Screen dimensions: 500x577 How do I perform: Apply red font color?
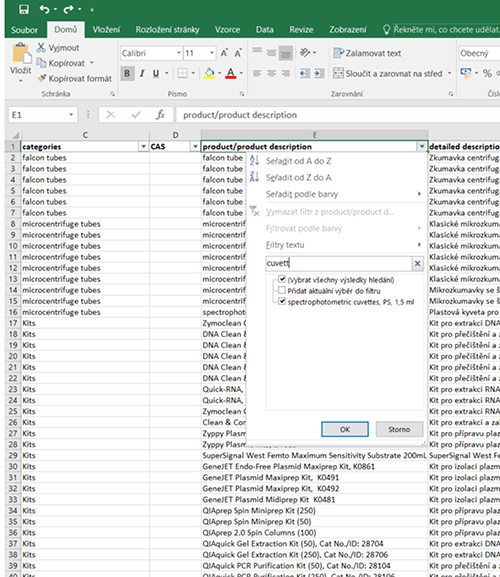(231, 73)
